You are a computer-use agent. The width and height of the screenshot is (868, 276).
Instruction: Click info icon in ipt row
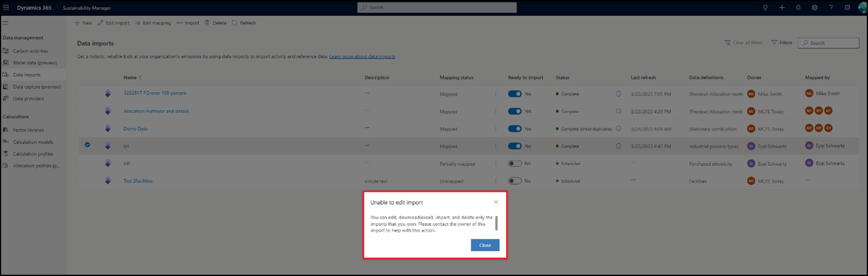click(x=618, y=146)
